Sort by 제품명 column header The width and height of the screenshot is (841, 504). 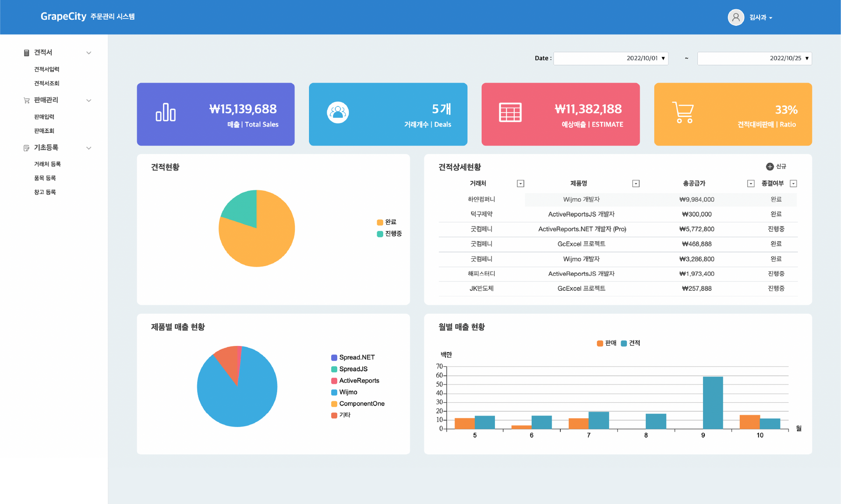click(579, 183)
